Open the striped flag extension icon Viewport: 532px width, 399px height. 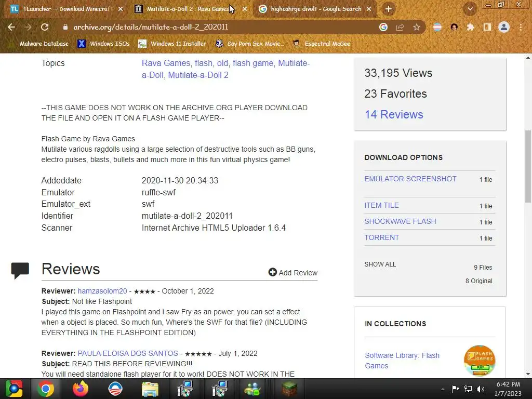(437, 27)
